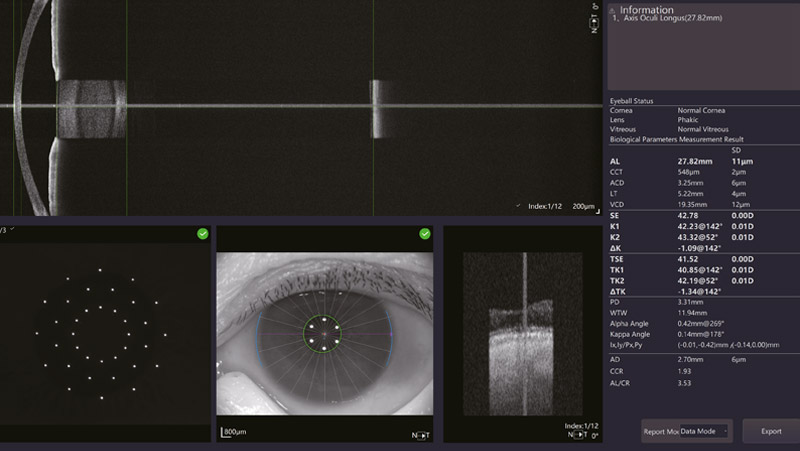Click the Eyeball Status section header
Screen dimensions: 800x451
tap(631, 101)
